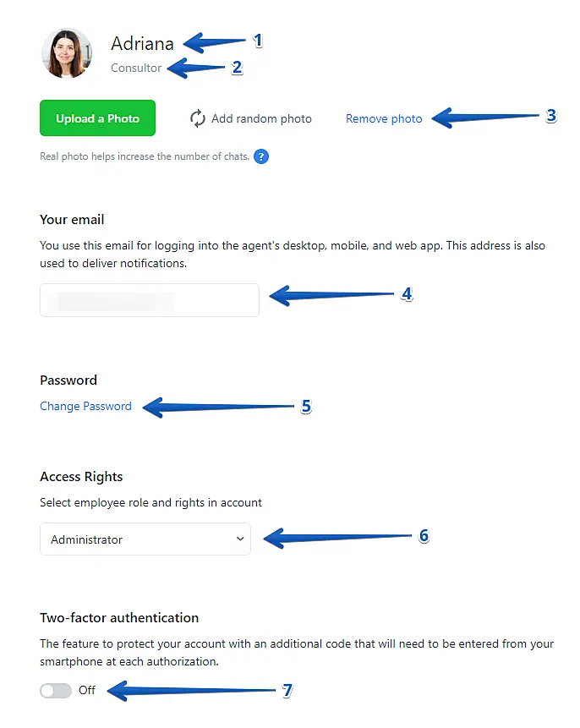Enable the two-factor authentication switch
Image resolution: width=580 pixels, height=728 pixels.
click(x=56, y=691)
